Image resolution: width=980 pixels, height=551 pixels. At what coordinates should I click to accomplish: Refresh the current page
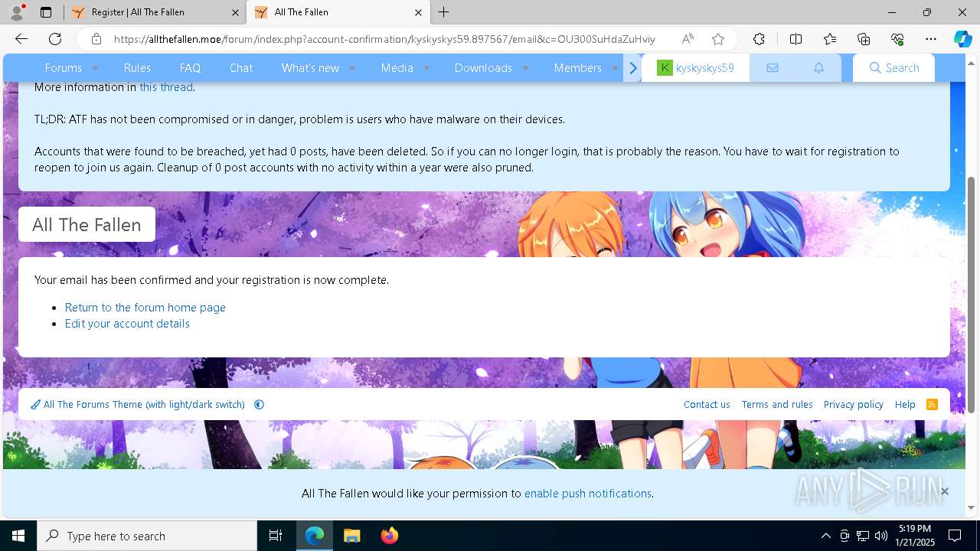click(x=55, y=39)
